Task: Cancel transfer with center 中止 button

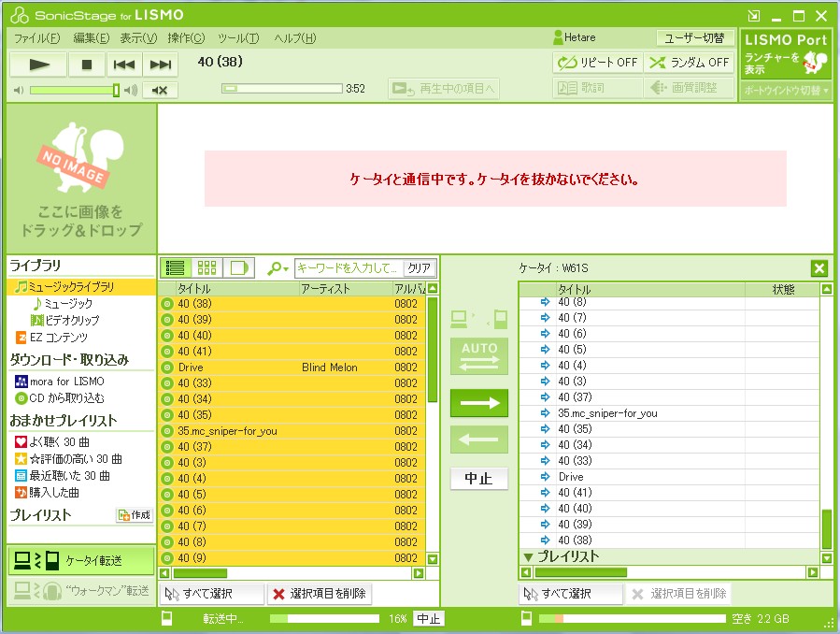Action: point(479,478)
